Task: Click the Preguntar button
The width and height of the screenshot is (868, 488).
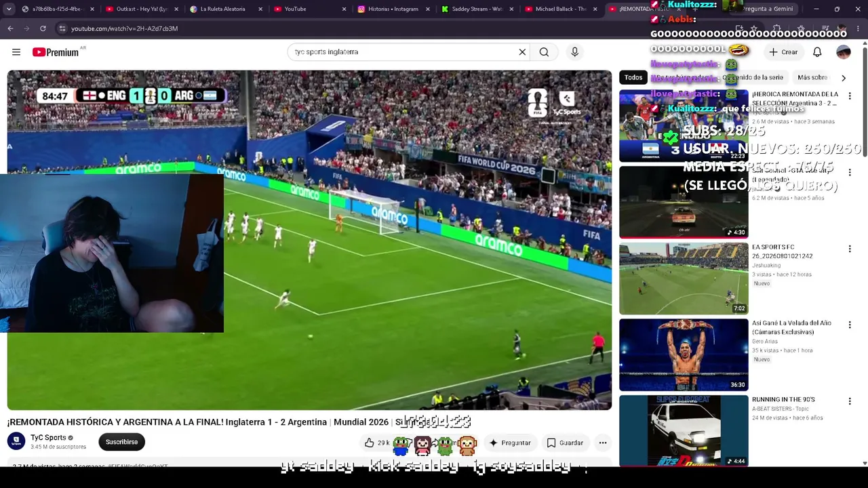Action: (x=509, y=443)
